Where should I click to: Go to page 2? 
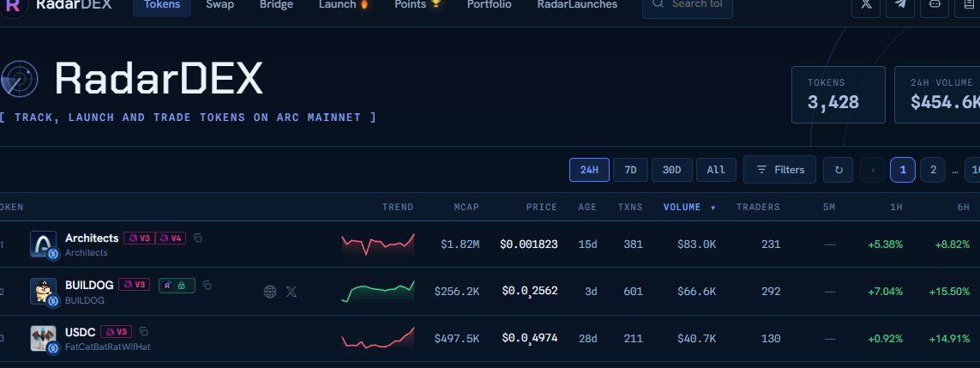click(933, 170)
